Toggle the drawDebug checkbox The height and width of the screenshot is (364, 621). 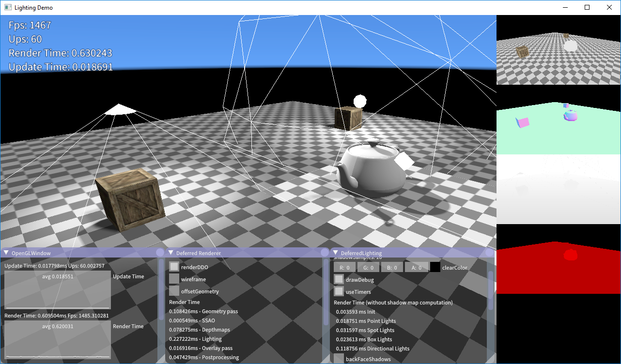(339, 279)
